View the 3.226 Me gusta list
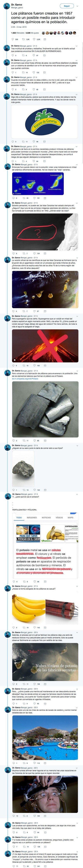The width and height of the screenshot is (83, 868). 32,33
